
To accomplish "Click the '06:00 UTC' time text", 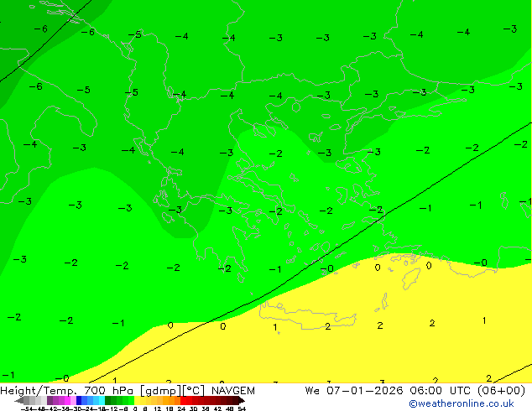I will pos(440,391).
